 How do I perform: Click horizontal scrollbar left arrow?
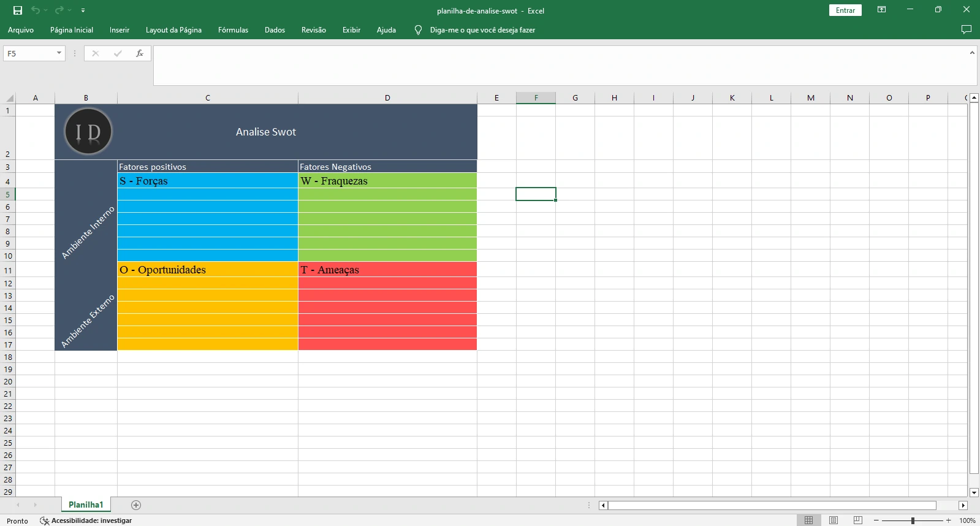603,505
